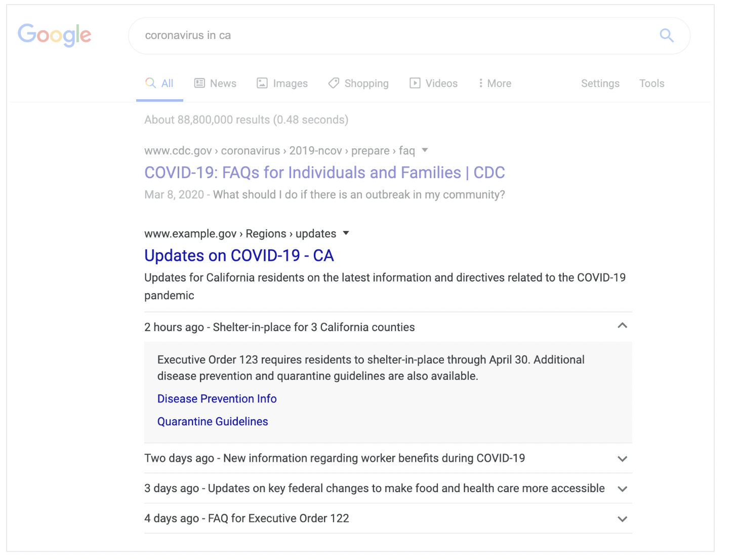This screenshot has height=560, width=737.
Task: Click the 'Mar 8, 2020' CDC snippet text
Action: [x=324, y=195]
